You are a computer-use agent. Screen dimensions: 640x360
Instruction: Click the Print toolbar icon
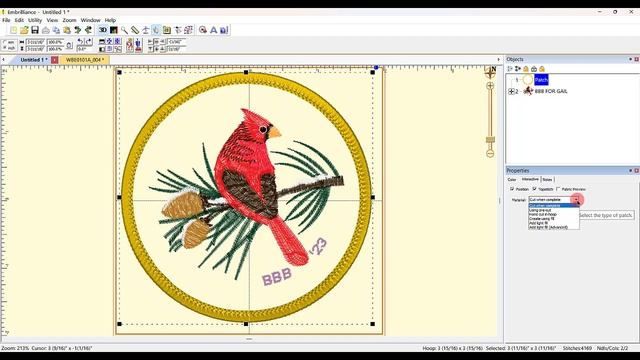coord(46,30)
